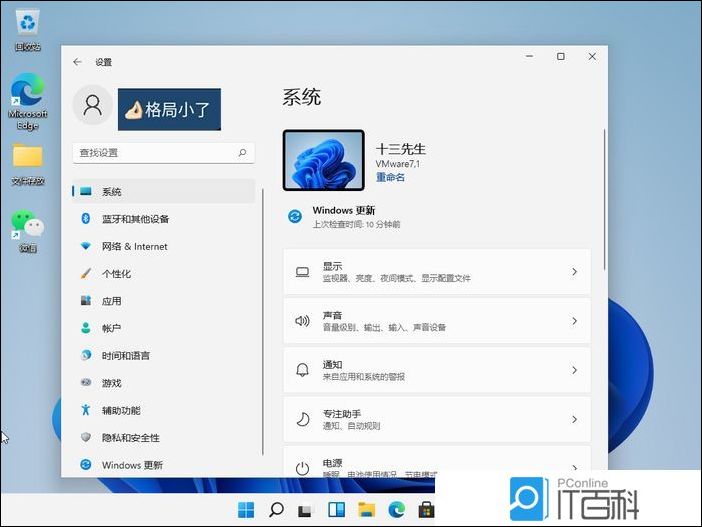This screenshot has width=702, height=527.
Task: Click the user account avatar icon
Action: click(x=92, y=106)
